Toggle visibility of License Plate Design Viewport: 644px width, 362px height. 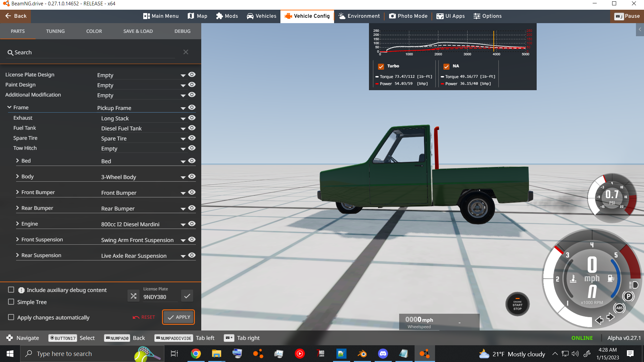coord(192,74)
